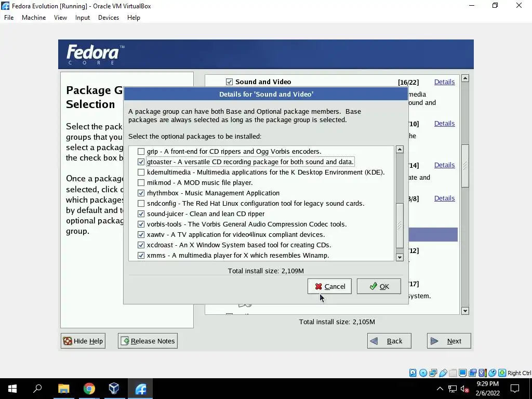Open Windows Start menu
Screen dimensions: 532x399
click(12, 389)
